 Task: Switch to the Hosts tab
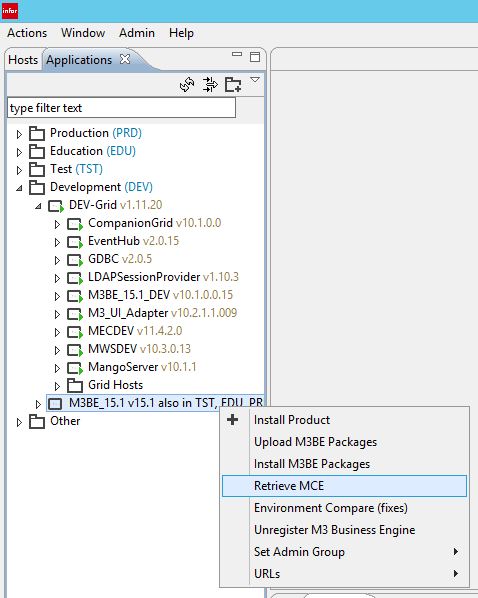(23, 60)
